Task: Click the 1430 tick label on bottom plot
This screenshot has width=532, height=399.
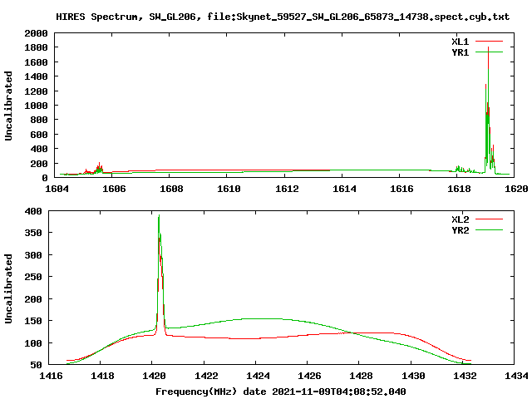Action: 413,376
